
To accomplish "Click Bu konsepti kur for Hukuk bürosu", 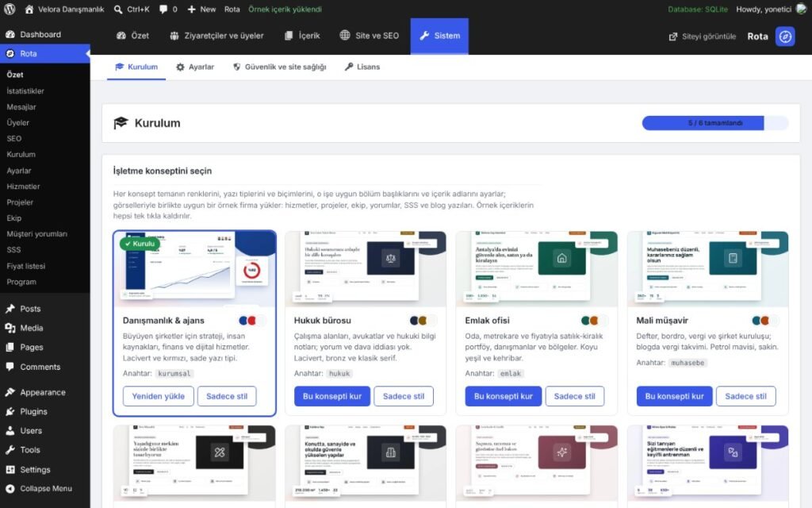I will pyautogui.click(x=332, y=396).
